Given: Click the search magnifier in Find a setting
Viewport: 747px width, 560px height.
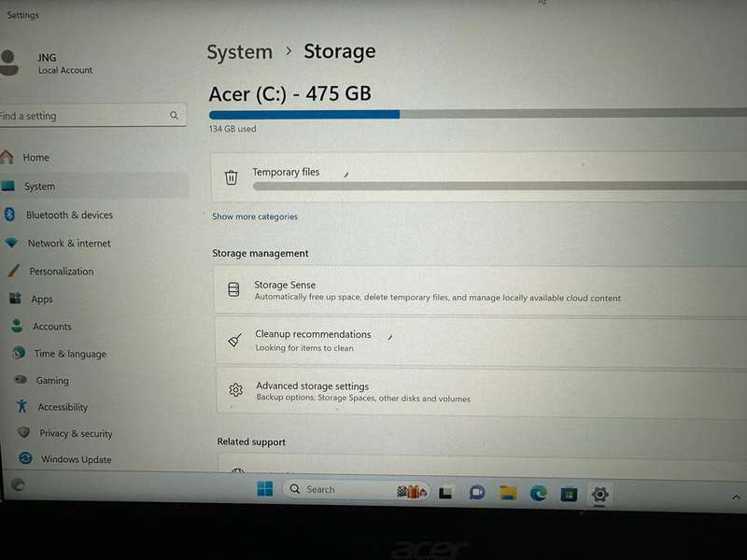Looking at the screenshot, I should (x=174, y=115).
